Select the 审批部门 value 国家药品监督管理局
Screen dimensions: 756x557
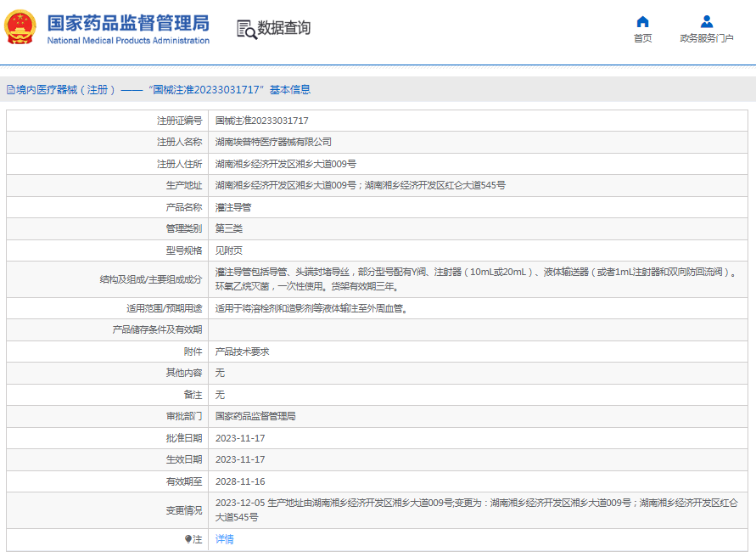[255, 416]
